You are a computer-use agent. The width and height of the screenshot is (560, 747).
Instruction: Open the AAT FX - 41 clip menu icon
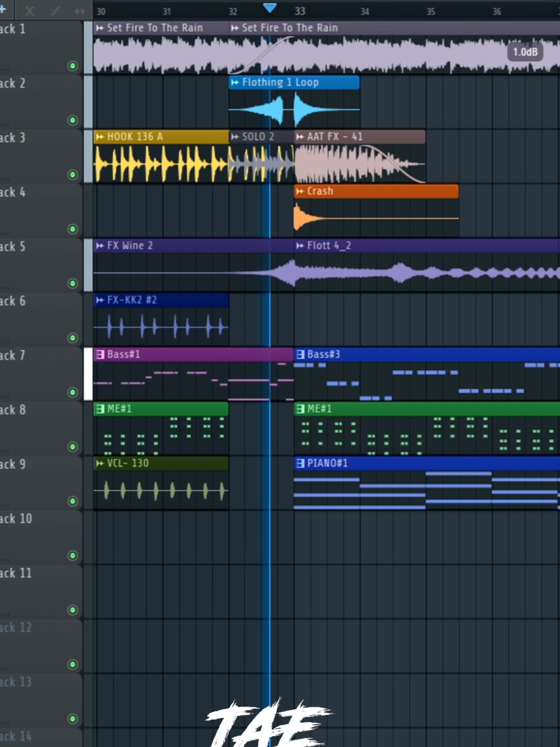[300, 137]
